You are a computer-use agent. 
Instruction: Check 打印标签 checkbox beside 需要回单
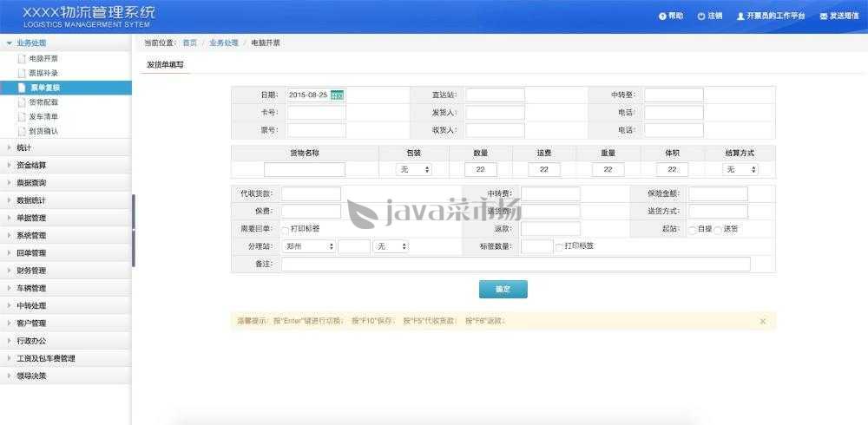[x=286, y=229]
